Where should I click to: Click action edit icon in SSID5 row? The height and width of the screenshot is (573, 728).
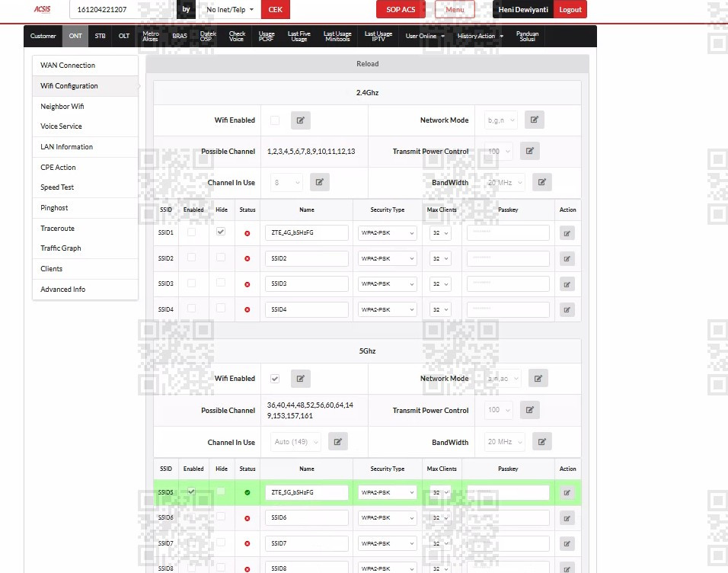tap(567, 492)
